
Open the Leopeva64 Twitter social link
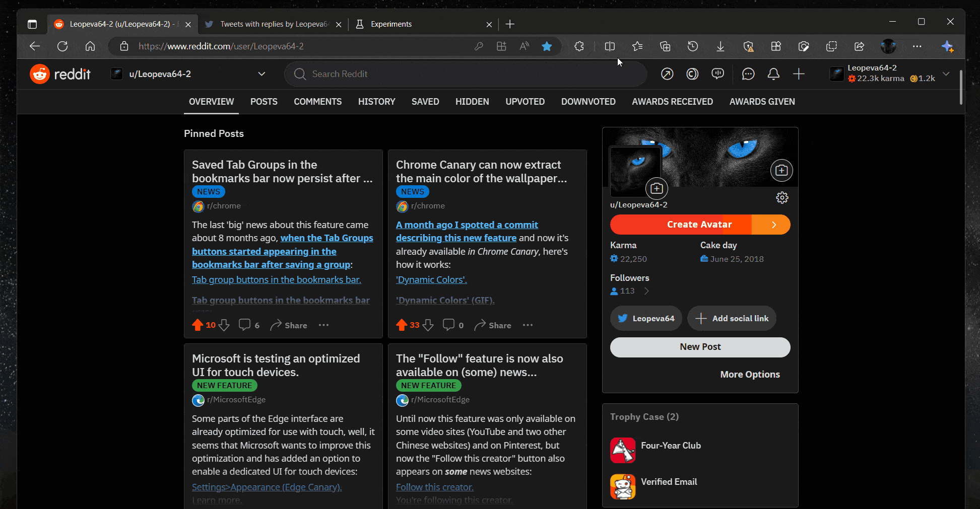point(646,318)
